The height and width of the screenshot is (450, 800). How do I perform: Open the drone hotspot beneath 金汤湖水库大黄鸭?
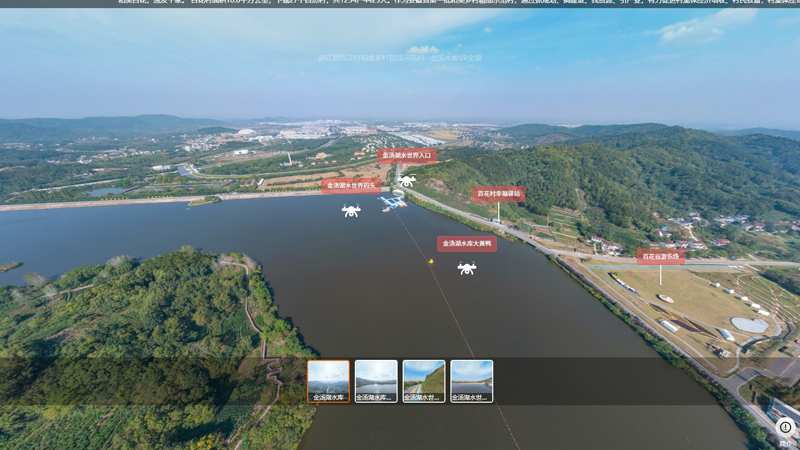[x=467, y=268]
